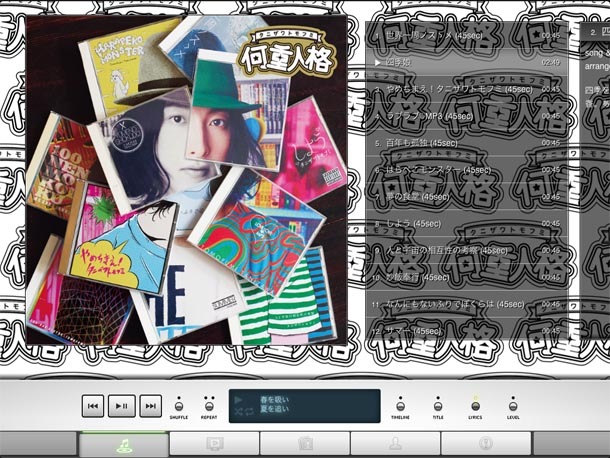Open the artist profile tab icon

click(x=395, y=445)
